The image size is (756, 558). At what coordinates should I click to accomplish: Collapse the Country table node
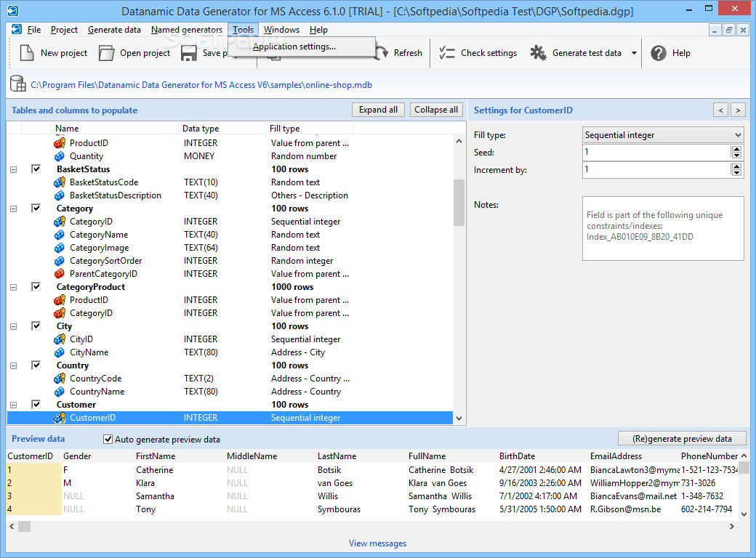(x=14, y=365)
